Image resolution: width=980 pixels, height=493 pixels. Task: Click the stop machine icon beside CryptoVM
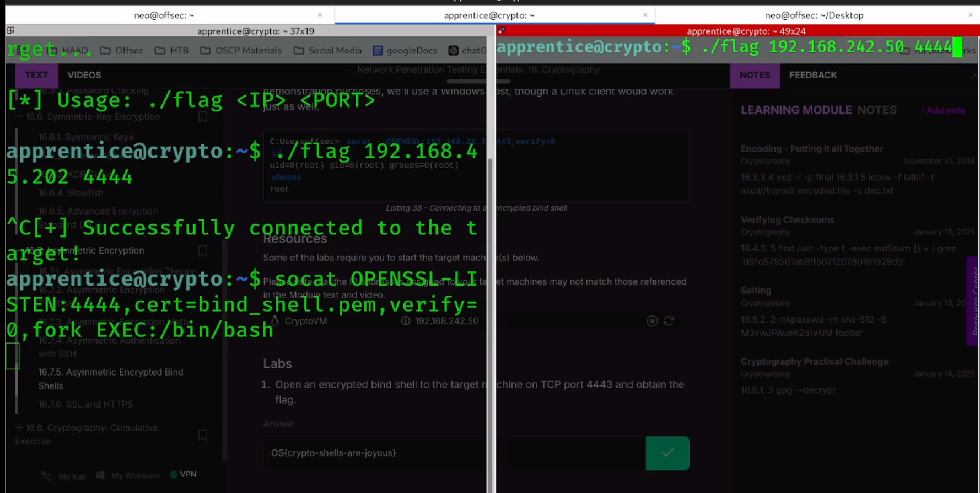click(x=652, y=321)
